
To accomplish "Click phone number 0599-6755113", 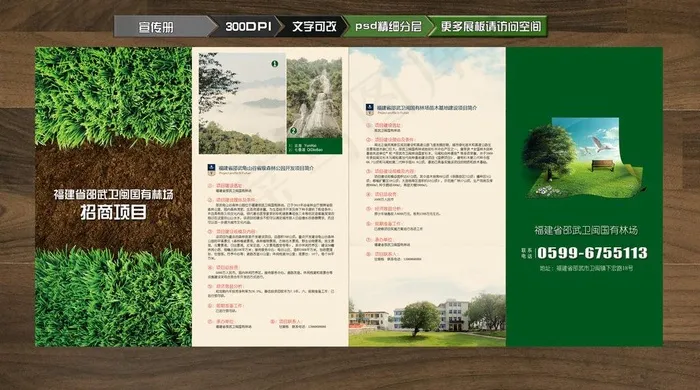I will tap(592, 253).
